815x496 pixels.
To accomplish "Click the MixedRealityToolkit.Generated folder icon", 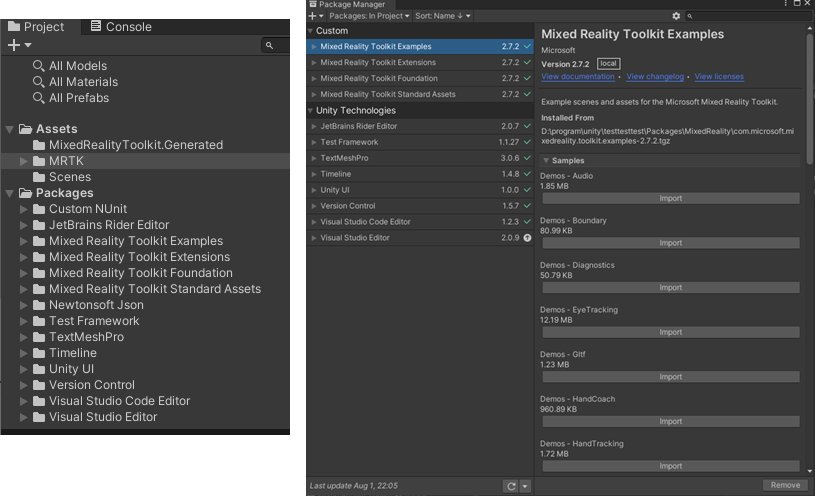I will 39,145.
